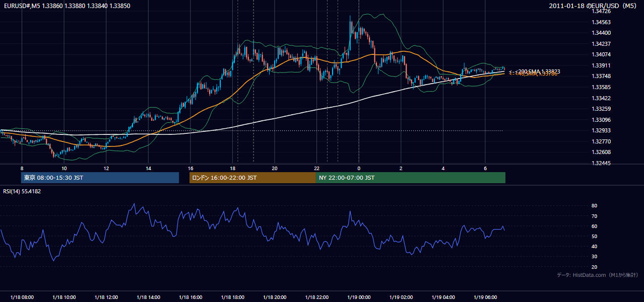644x302 pixels.
Task: Click the RSI axis level 20
Action: point(594,267)
